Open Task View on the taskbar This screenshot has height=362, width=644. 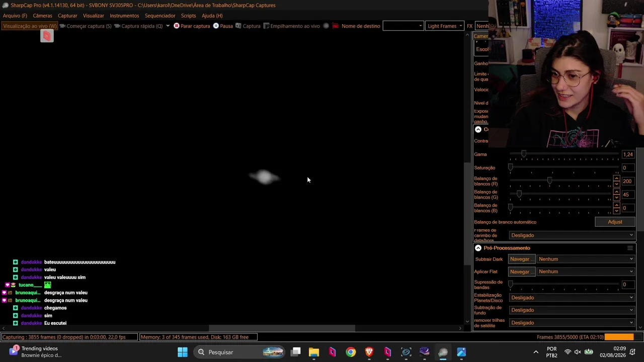296,352
